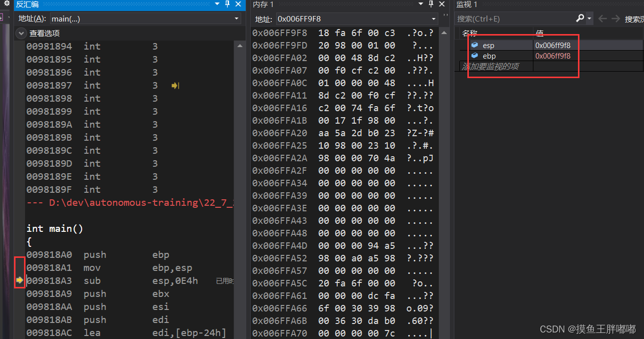644x339 pixels.
Task: Click the Watch search box (搜索 Ctrl+E)
Action: click(515, 19)
